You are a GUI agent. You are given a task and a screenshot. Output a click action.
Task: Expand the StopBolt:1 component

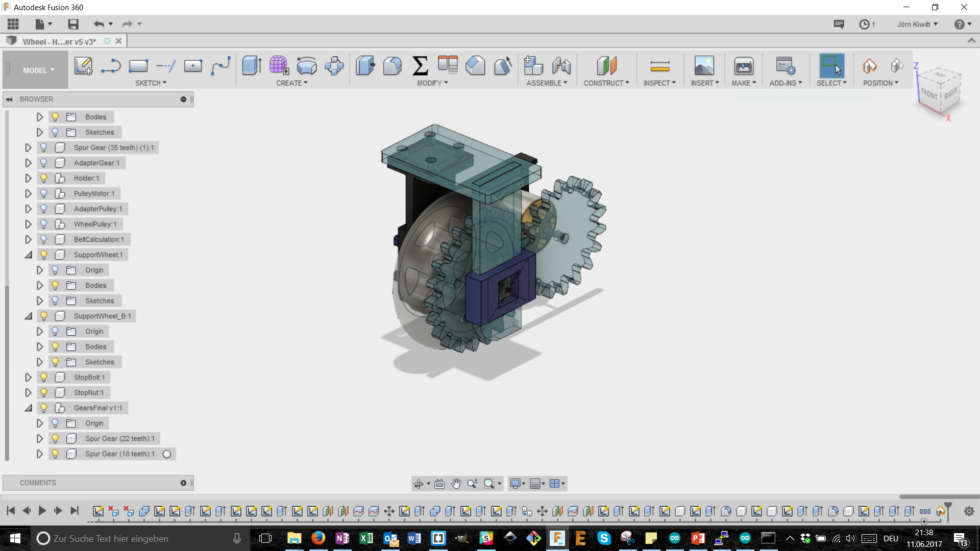(29, 378)
